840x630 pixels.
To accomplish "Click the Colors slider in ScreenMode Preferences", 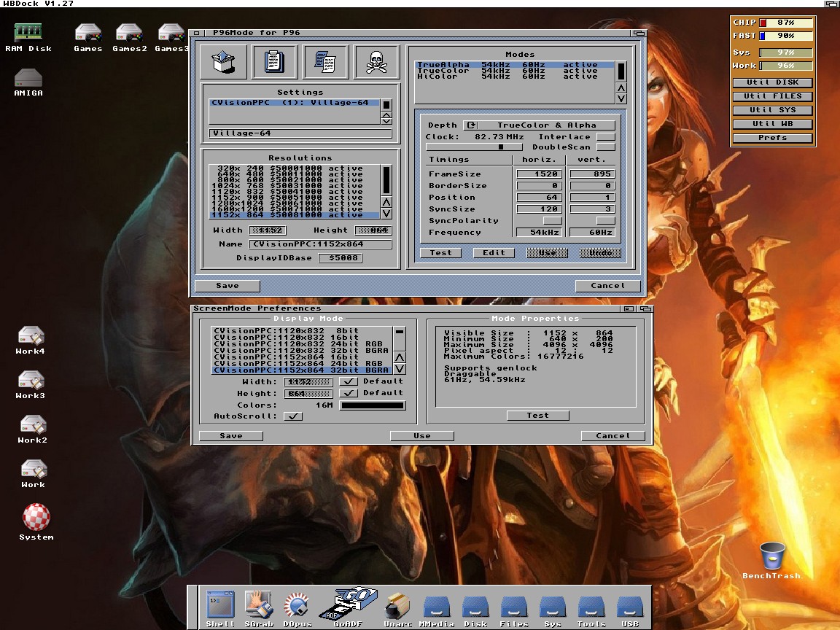I will point(373,405).
